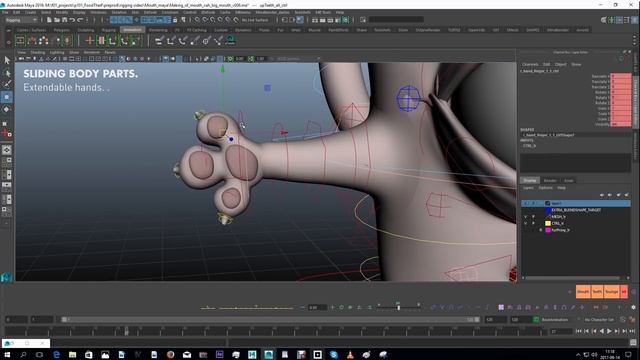Open animation preferences icon beside character set
640x360 pixels.
pos(632,320)
